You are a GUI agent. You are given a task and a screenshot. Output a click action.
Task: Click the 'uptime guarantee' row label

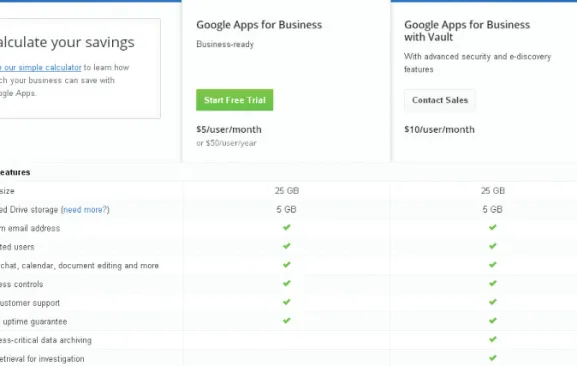pyautogui.click(x=34, y=322)
